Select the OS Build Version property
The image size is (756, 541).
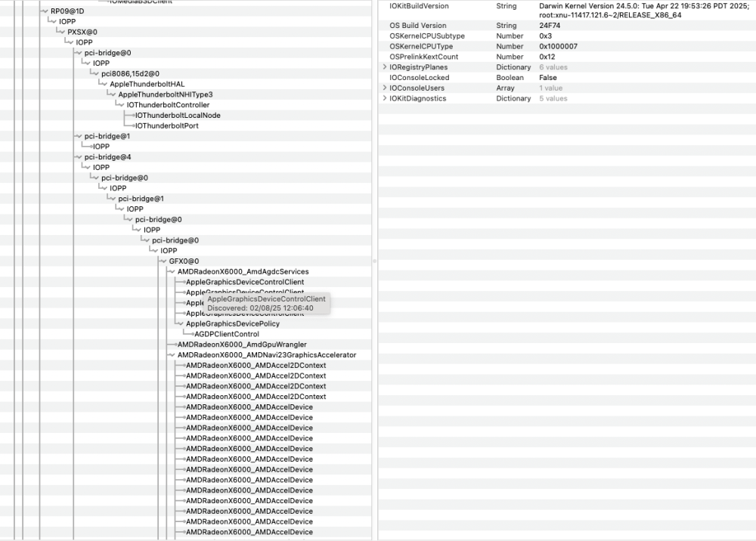point(418,26)
